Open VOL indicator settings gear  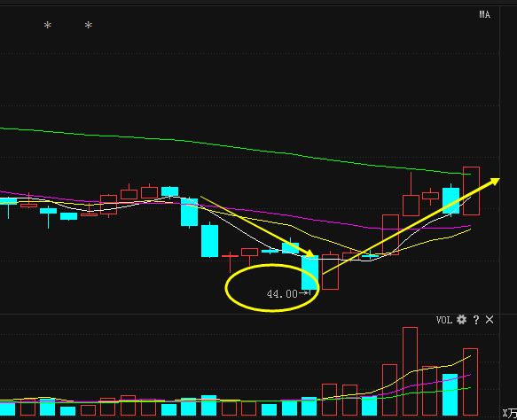click(461, 320)
